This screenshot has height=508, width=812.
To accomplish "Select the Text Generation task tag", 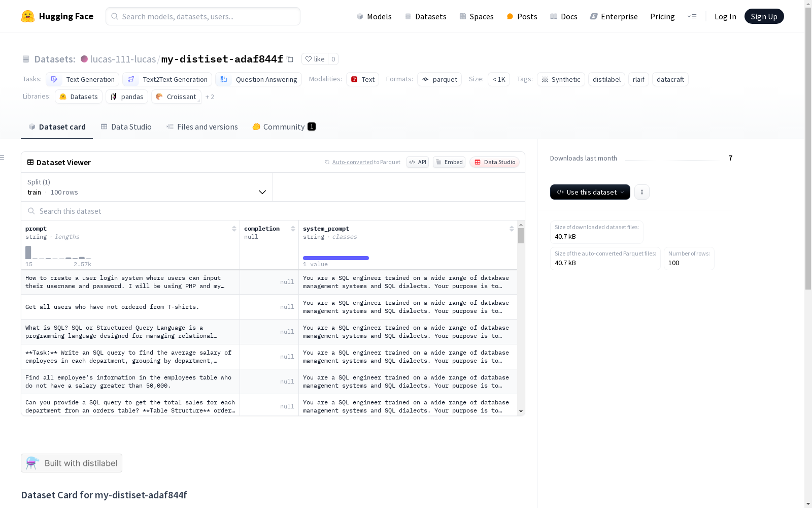I will click(x=82, y=79).
